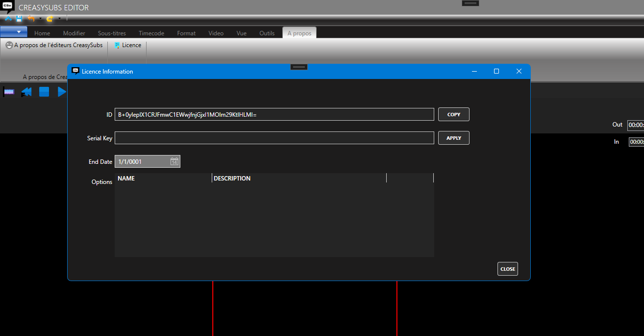Click the Serial Key label

[x=100, y=138]
